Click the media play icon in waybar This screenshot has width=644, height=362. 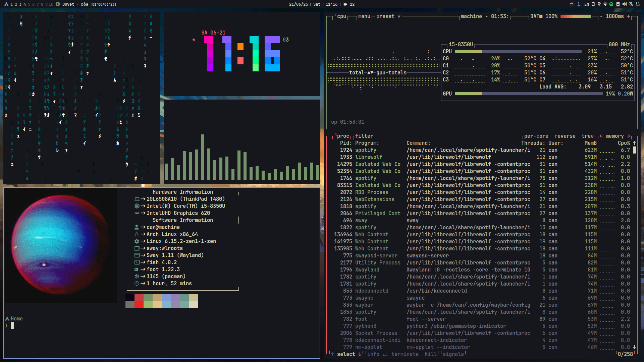coord(58,4)
